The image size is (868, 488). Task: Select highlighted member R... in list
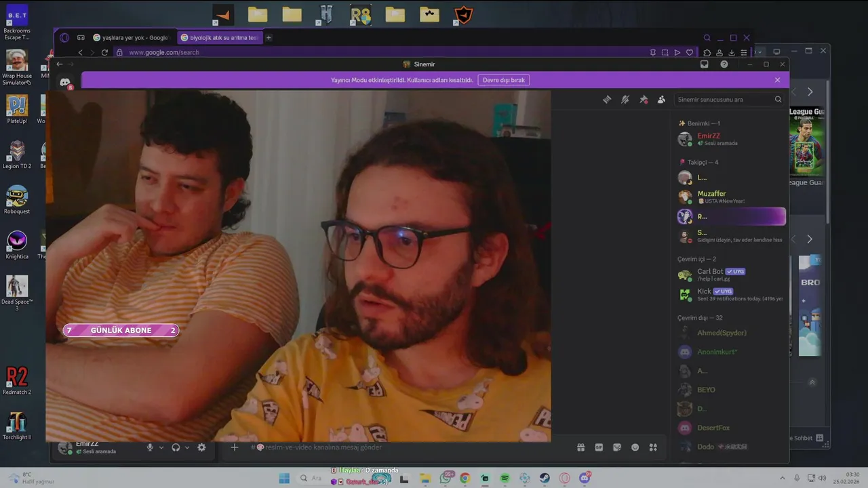(x=731, y=217)
